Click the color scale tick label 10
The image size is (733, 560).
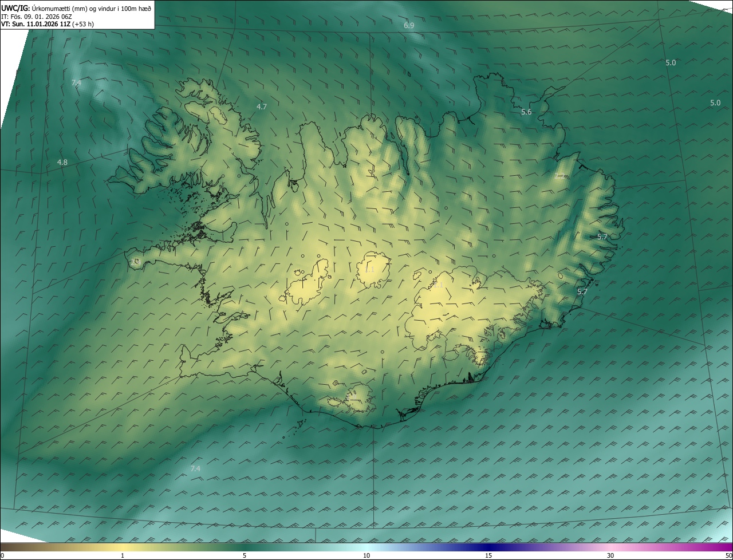pos(366,556)
